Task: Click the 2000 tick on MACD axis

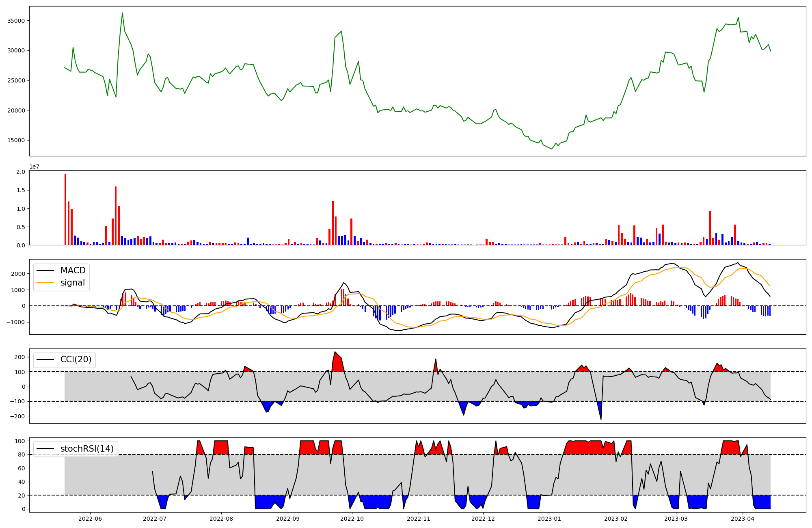Action: [18, 274]
